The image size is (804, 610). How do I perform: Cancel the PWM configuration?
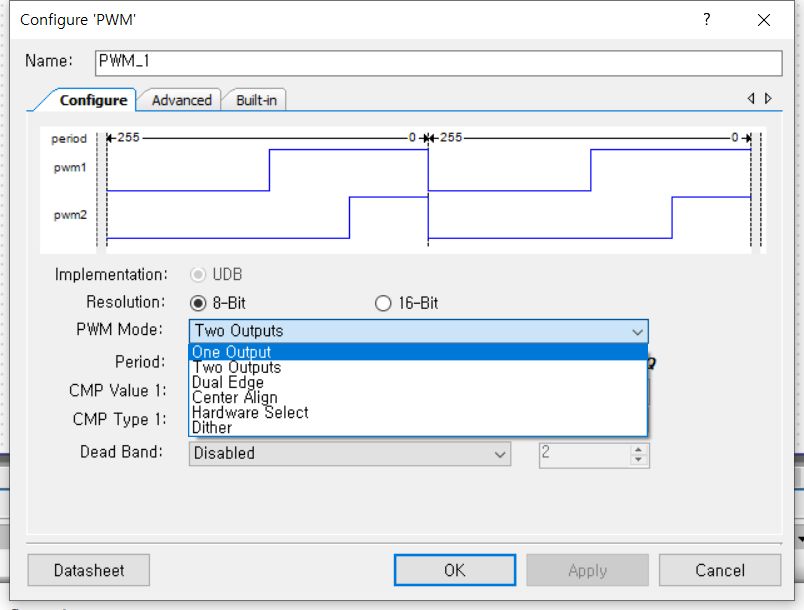[720, 570]
